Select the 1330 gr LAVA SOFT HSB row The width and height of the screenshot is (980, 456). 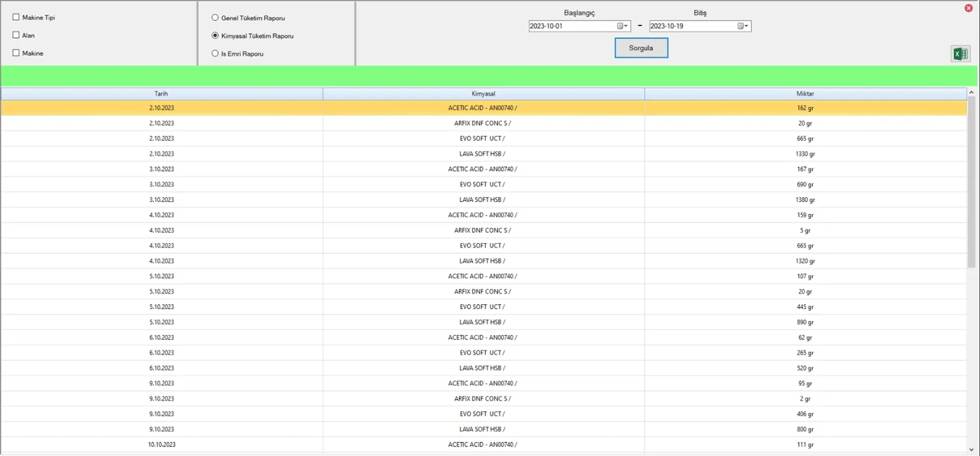point(483,154)
